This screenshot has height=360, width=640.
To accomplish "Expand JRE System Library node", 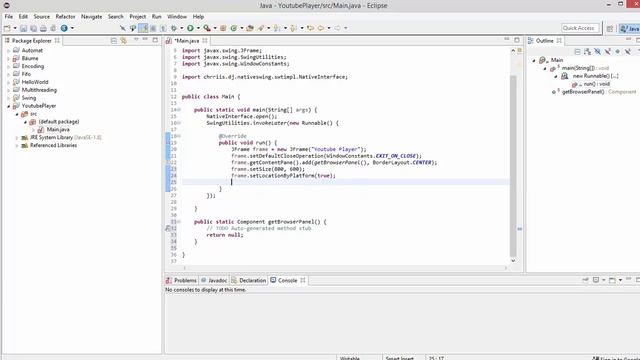I will click(17, 138).
